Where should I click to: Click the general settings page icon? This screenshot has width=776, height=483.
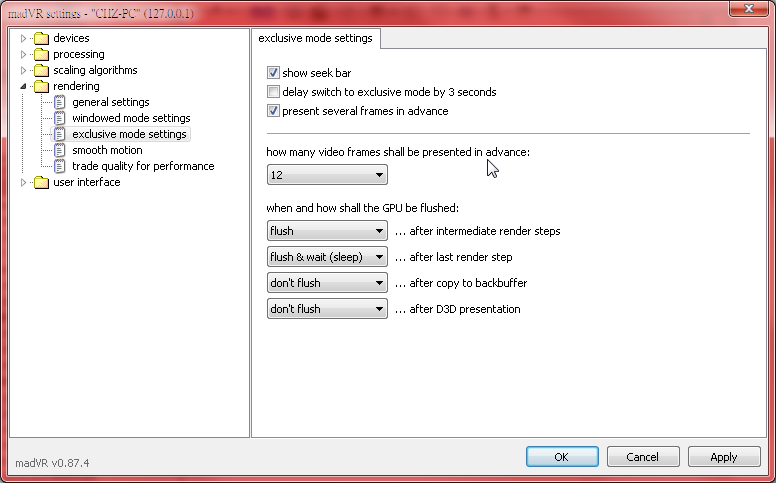(60, 103)
